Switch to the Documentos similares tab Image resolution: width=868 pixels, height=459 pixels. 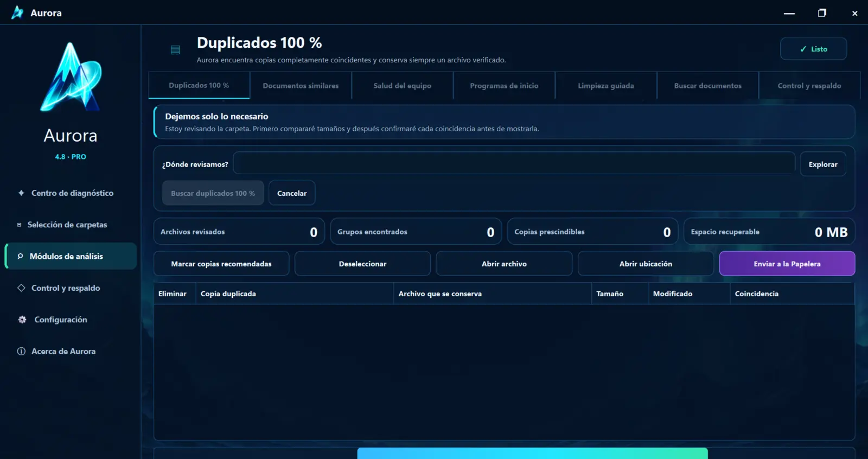[x=301, y=86]
